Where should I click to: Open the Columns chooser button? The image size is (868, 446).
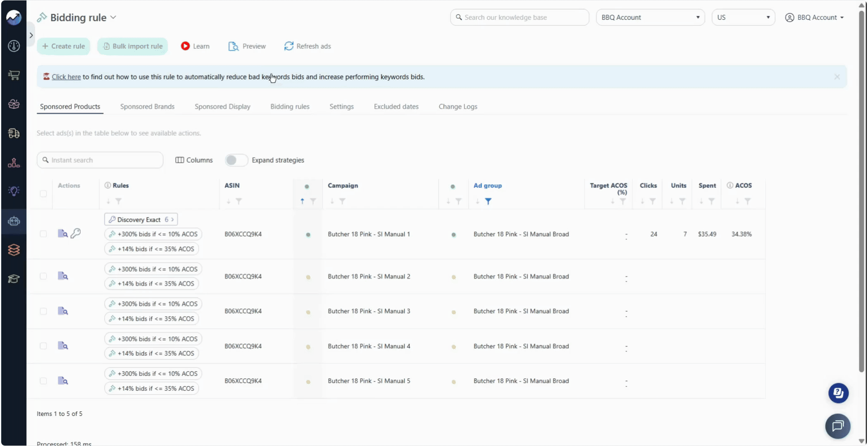(x=194, y=160)
